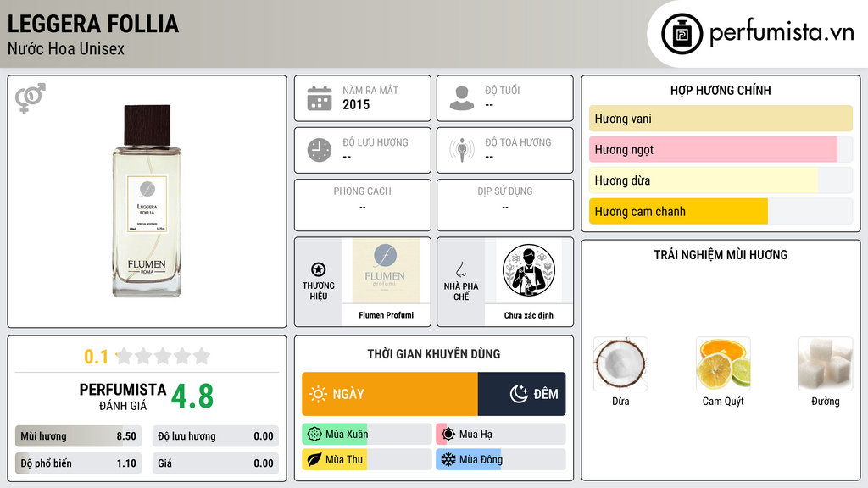This screenshot has height=488, width=868.
Task: Click the Độ lưu hương 0.00 score bar
Action: (215, 436)
